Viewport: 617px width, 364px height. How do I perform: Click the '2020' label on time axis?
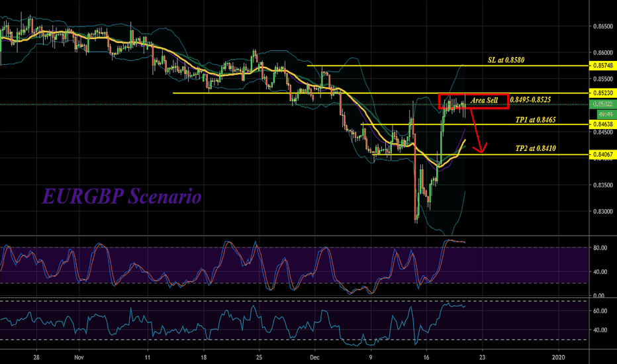point(559,355)
